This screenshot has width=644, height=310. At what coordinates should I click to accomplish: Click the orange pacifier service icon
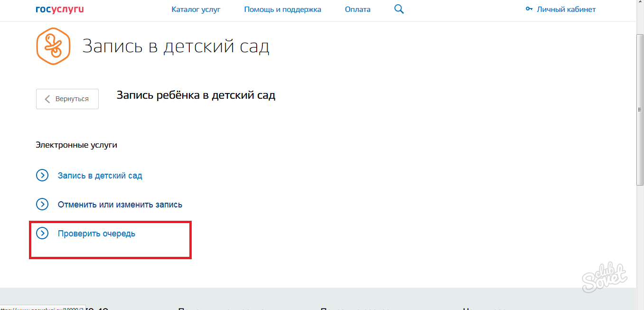53,46
